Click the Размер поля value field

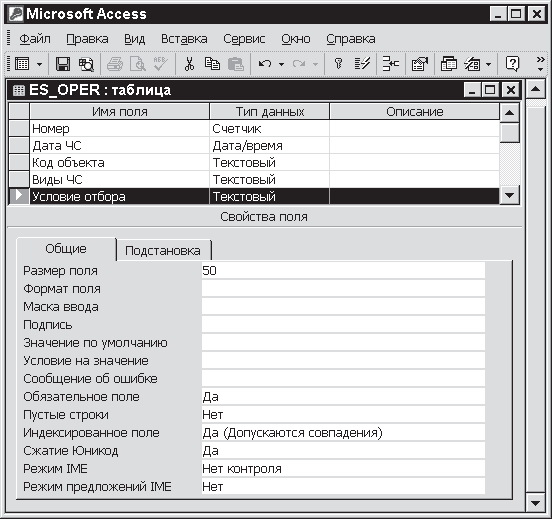tap(343, 270)
